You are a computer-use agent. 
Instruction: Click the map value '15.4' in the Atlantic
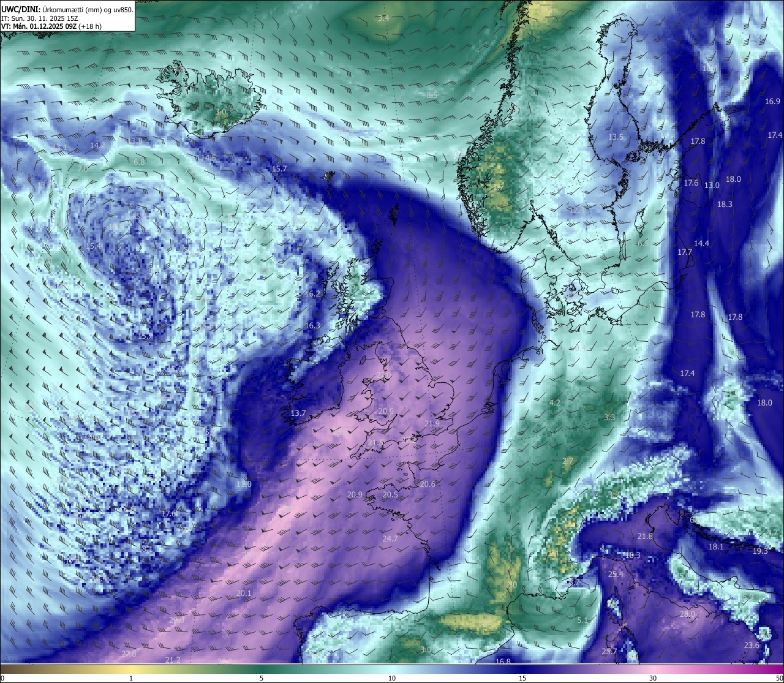point(93,246)
